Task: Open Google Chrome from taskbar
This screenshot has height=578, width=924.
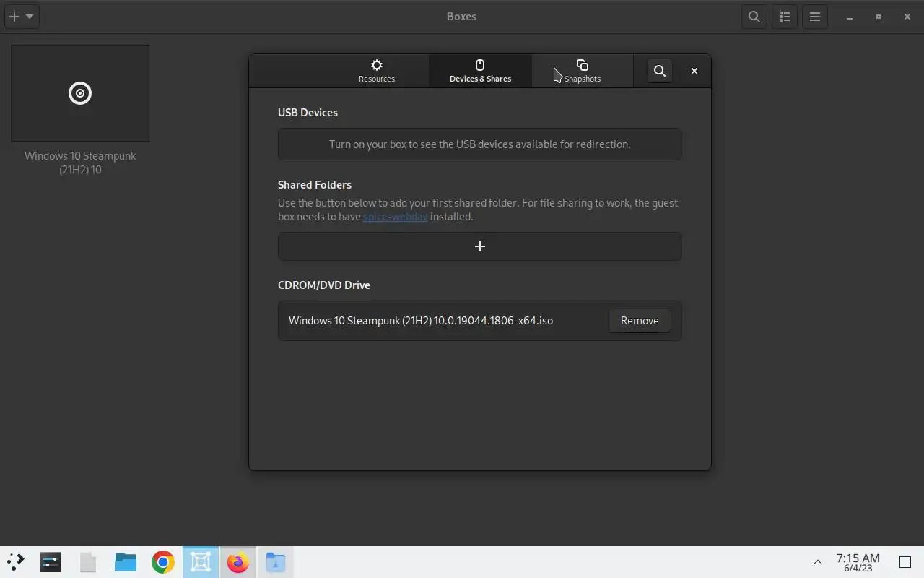Action: [x=163, y=561]
